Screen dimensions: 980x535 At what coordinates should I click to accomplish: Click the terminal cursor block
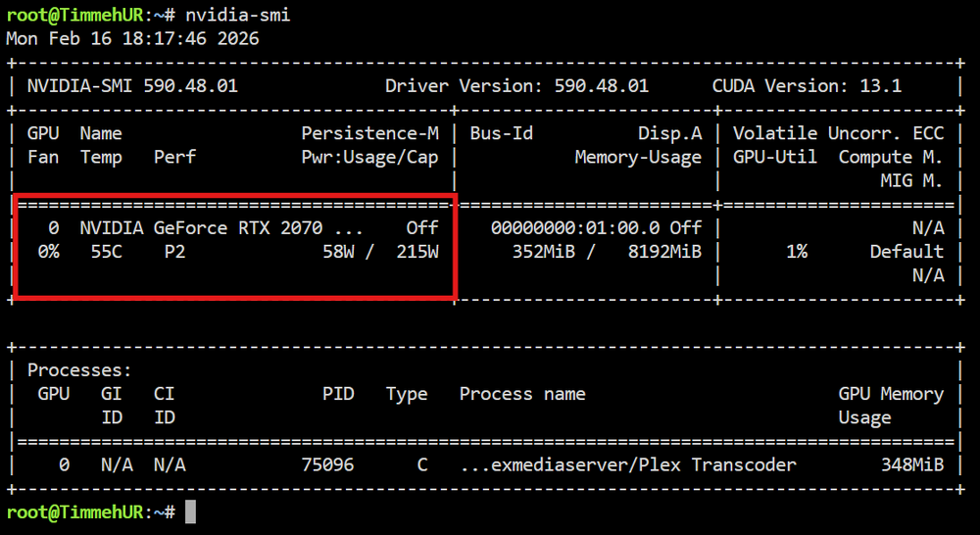pyautogui.click(x=191, y=512)
